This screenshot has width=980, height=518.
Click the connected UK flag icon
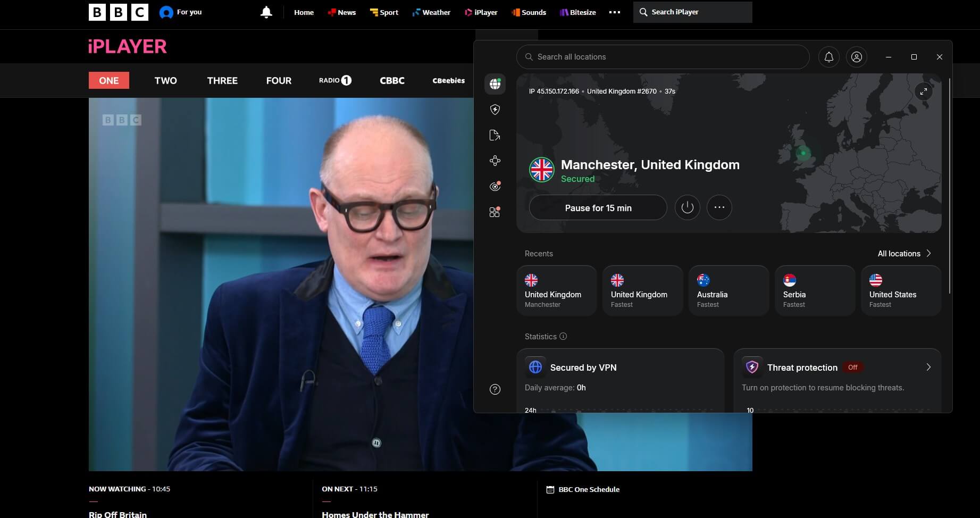[542, 170]
